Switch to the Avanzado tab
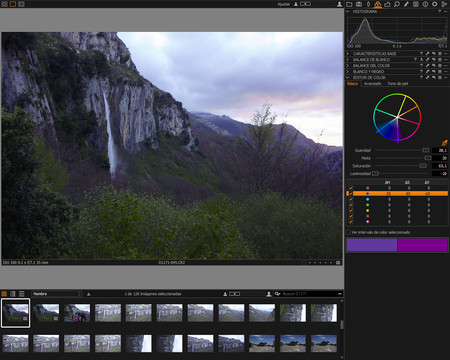The width and height of the screenshot is (450, 360). pos(372,83)
